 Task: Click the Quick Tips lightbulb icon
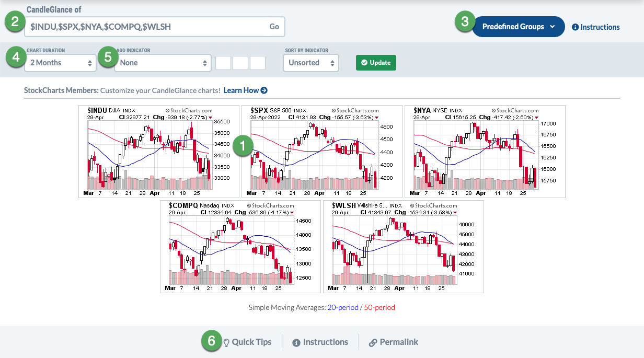227,342
